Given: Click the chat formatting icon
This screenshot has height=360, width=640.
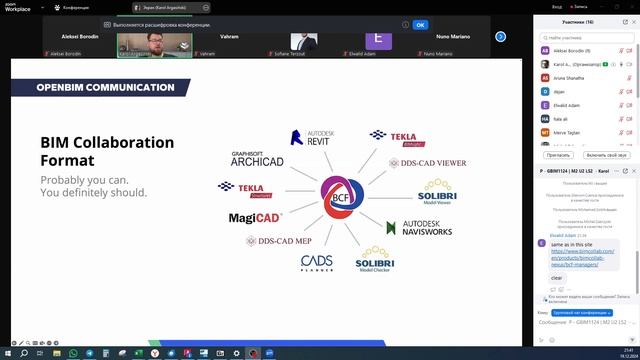Looking at the screenshot, I should pos(542,340).
